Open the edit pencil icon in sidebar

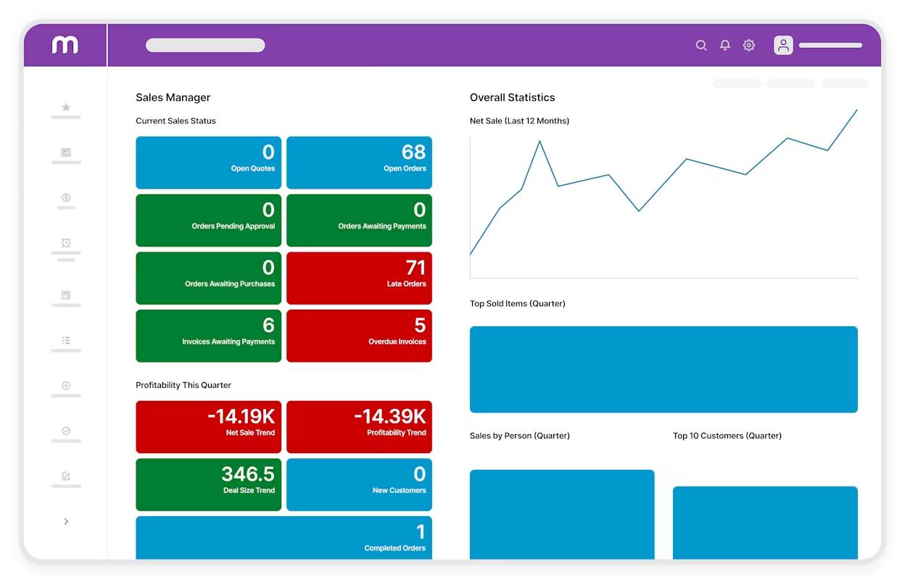pos(66,476)
